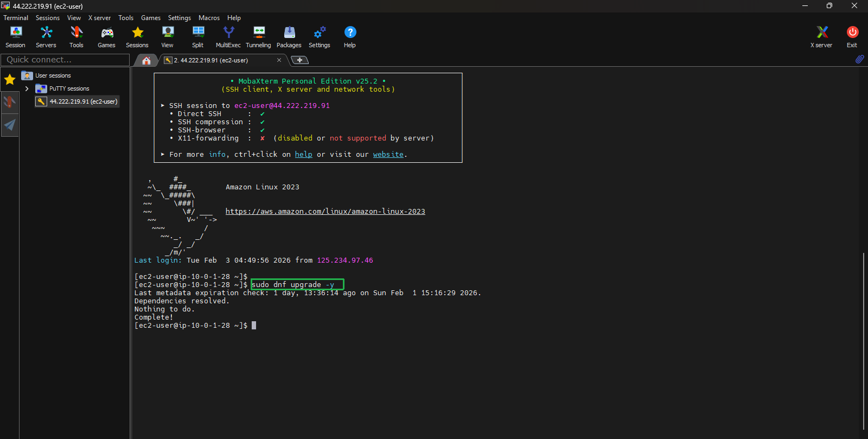Viewport: 868px width, 439px height.
Task: Click the website link in the banner
Action: coord(388,155)
